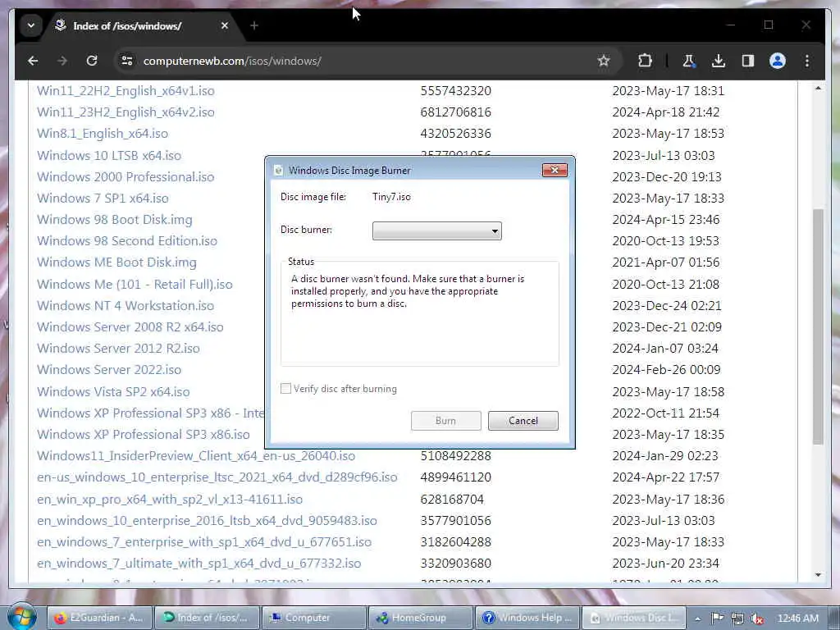
Task: Switch to E2Guardian taskbar button
Action: click(x=99, y=618)
